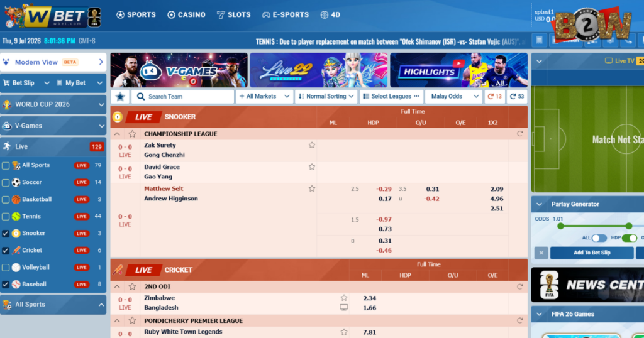This screenshot has height=338, width=644.
Task: Open live stream icon for Zimbabwe match
Action: click(x=344, y=308)
